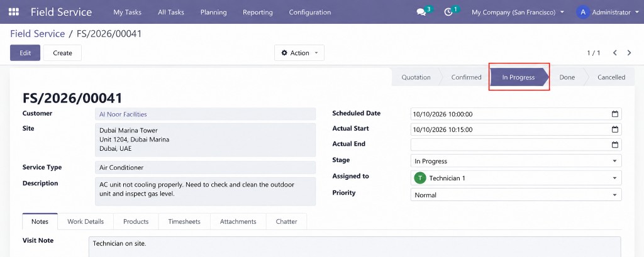Expand the Stage dropdown
This screenshot has height=257, width=644.
pyautogui.click(x=516, y=161)
